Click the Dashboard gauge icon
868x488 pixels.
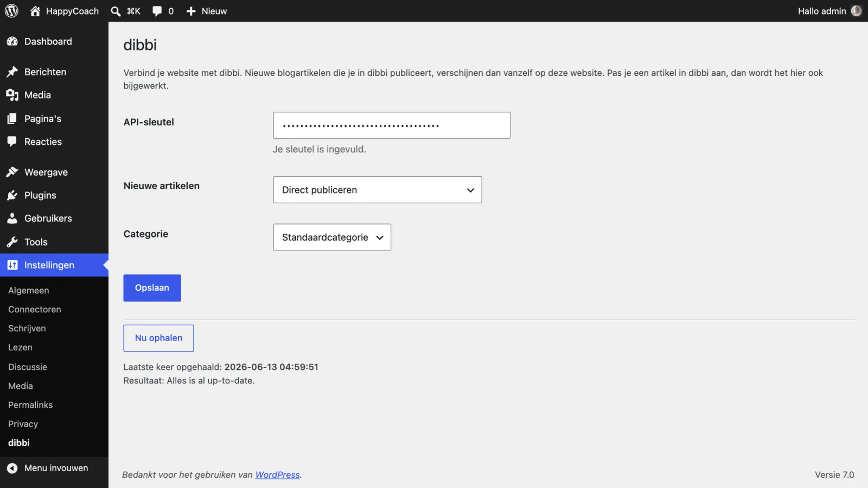click(12, 41)
